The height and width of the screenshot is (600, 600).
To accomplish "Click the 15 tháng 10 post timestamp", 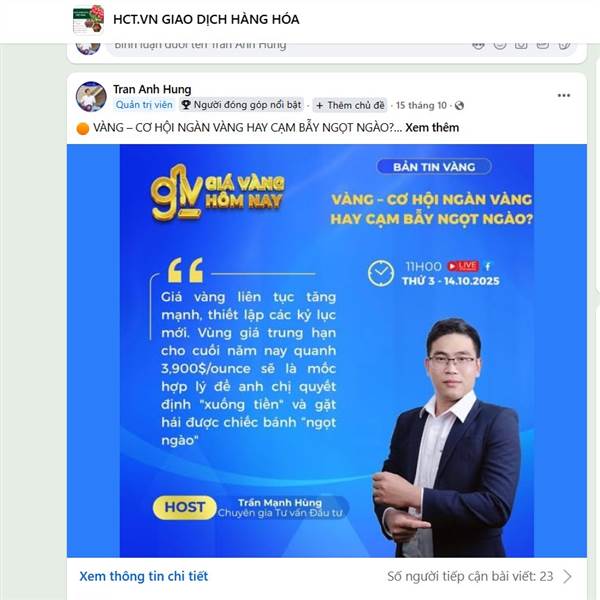I will coord(421,105).
